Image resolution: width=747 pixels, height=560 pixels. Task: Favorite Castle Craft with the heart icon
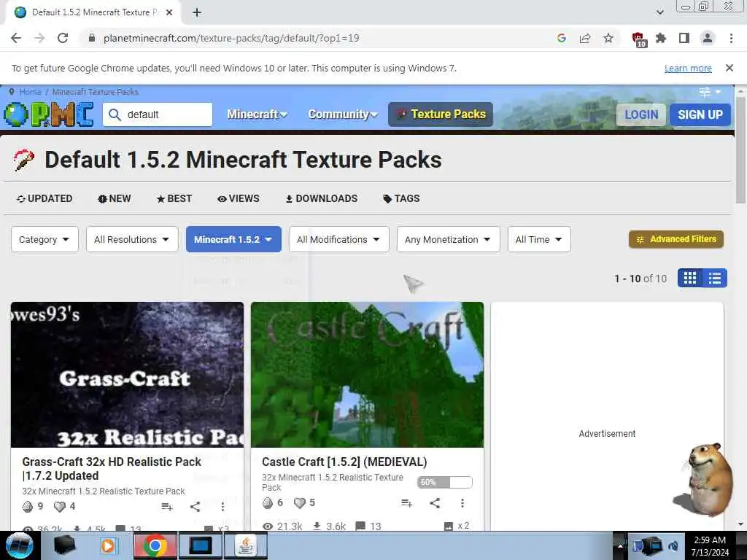(300, 503)
